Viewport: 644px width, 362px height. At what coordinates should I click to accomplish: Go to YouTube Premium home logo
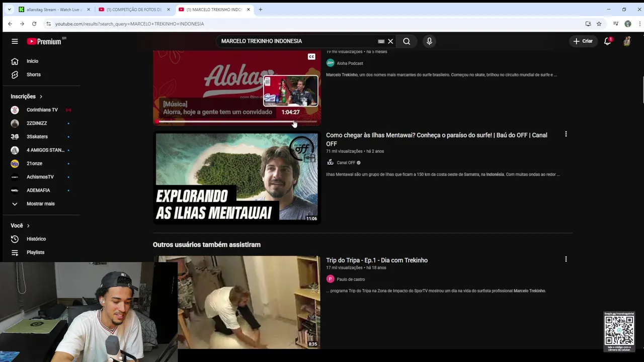(44, 41)
